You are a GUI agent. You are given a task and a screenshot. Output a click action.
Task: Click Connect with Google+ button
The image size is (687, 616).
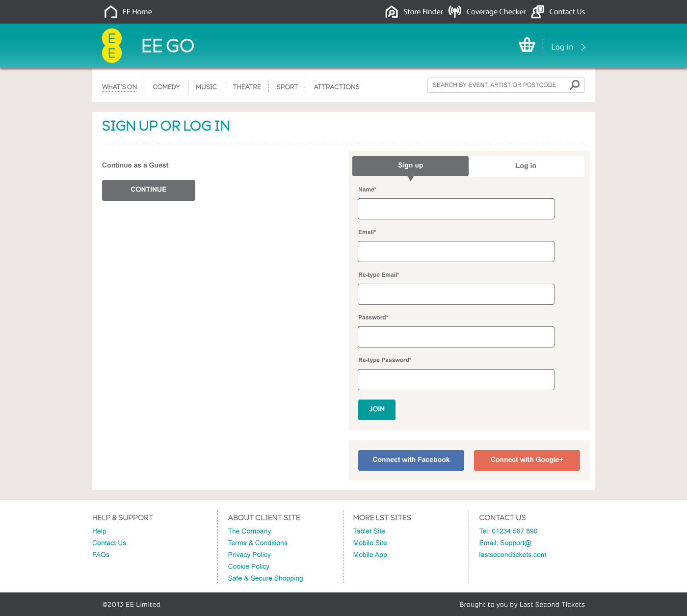[x=527, y=460]
